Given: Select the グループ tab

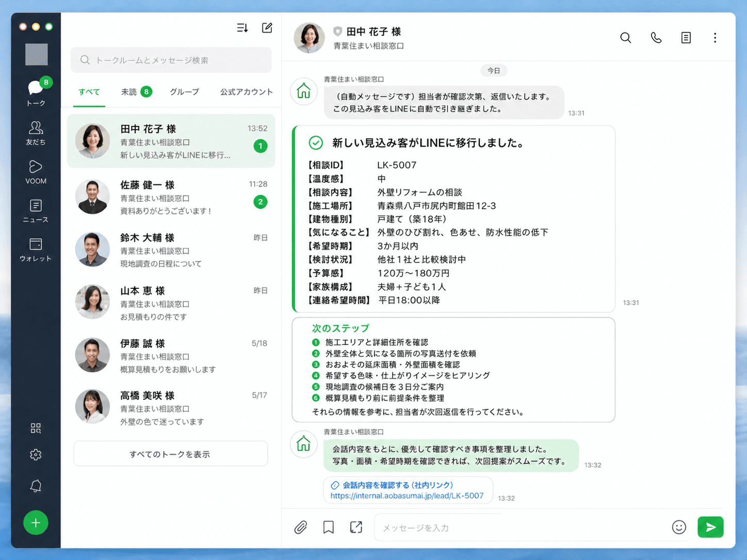Looking at the screenshot, I should point(184,92).
